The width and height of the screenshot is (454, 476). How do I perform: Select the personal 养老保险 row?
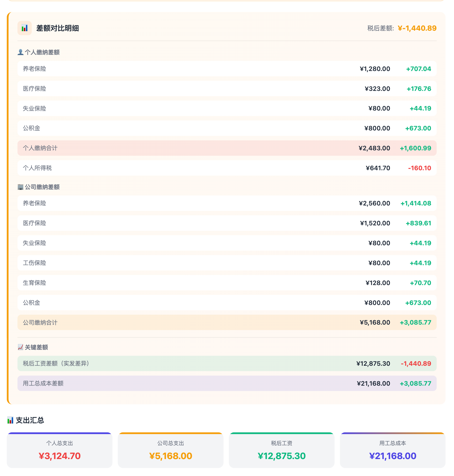227,69
